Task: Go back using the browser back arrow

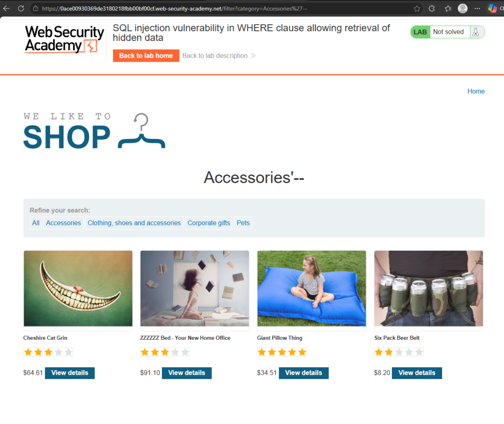Action: point(6,8)
